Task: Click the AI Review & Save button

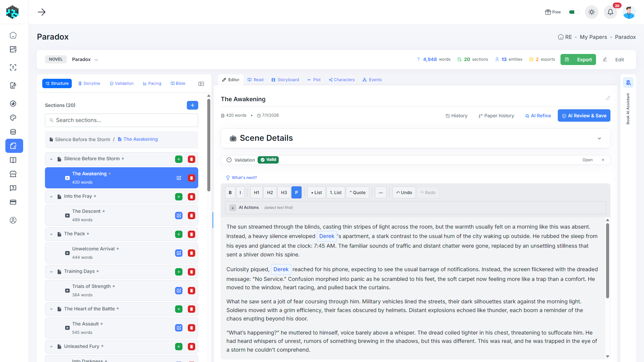Action: pos(584,116)
